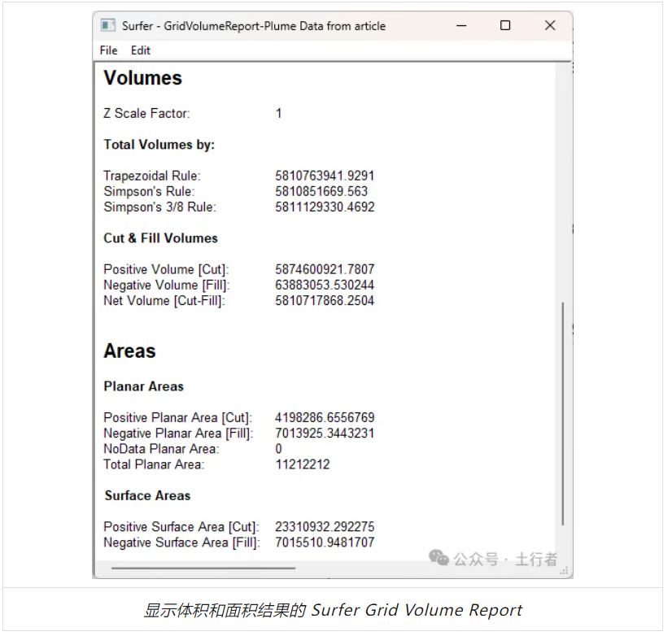This screenshot has height=636, width=672.
Task: Maximize the Surfer report window
Action: (x=505, y=26)
